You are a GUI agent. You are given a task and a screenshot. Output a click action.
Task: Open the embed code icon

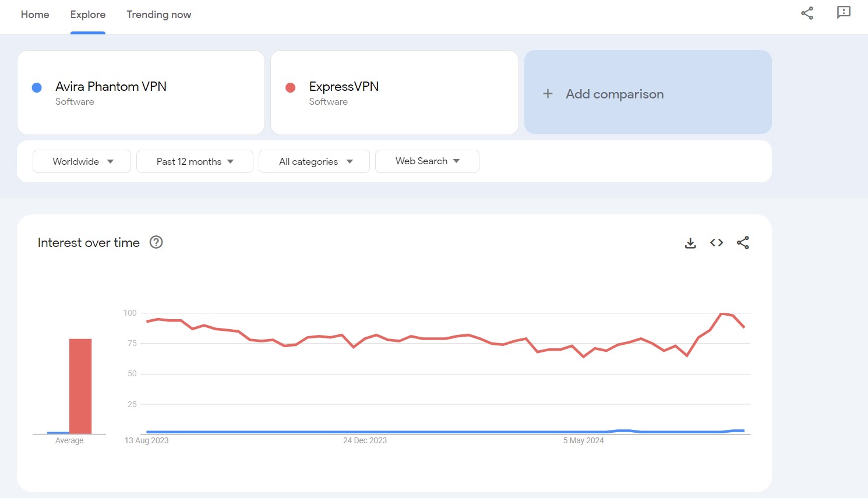[717, 243]
